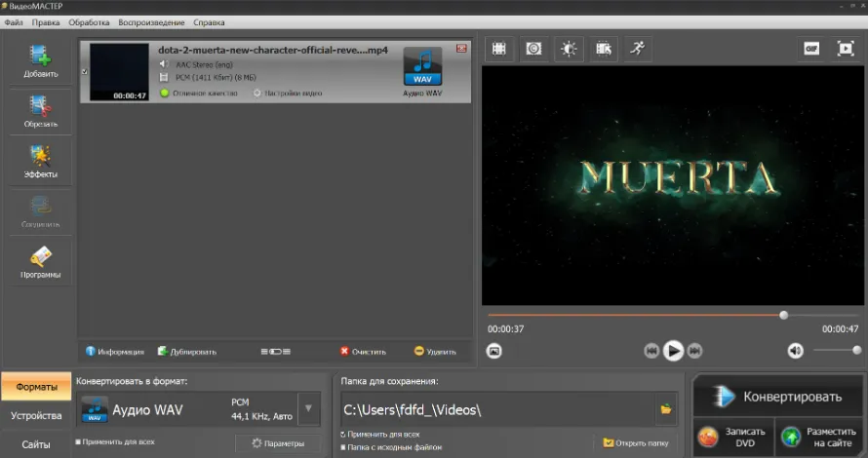Click the stabilization circle icon above preview
Screen dimensions: 868x458
(x=533, y=49)
